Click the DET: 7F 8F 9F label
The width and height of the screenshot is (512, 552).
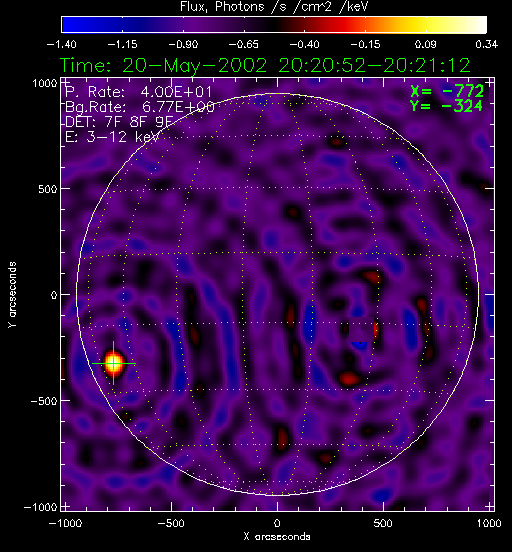pyautogui.click(x=119, y=122)
